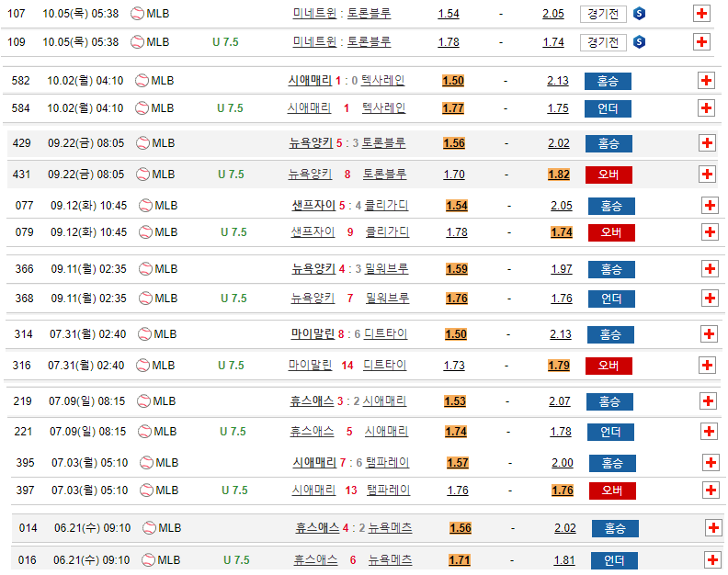The width and height of the screenshot is (728, 575).
Task: Open 미네트윈 team link in row 107
Action: [313, 14]
